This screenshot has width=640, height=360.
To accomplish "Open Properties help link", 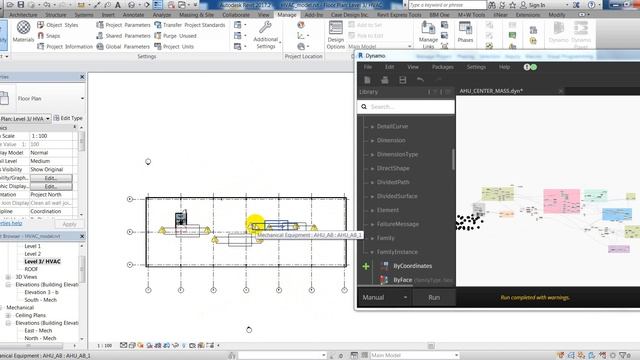I will tap(11, 224).
